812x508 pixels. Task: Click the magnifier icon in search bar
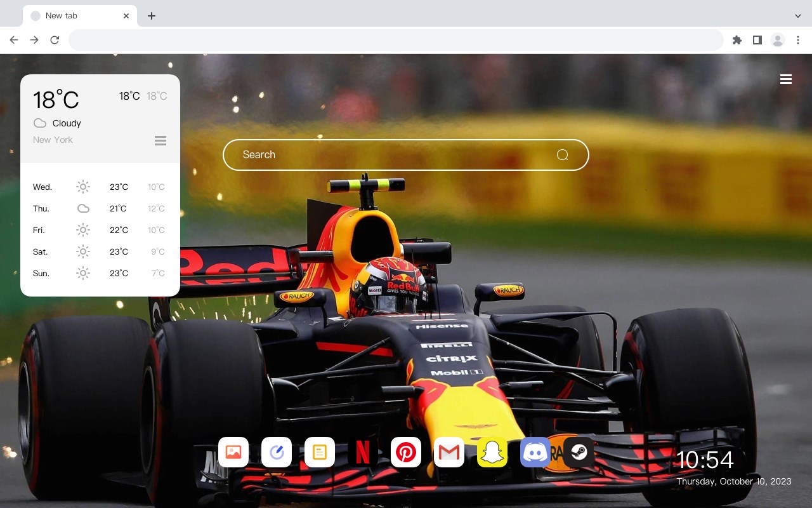(562, 155)
